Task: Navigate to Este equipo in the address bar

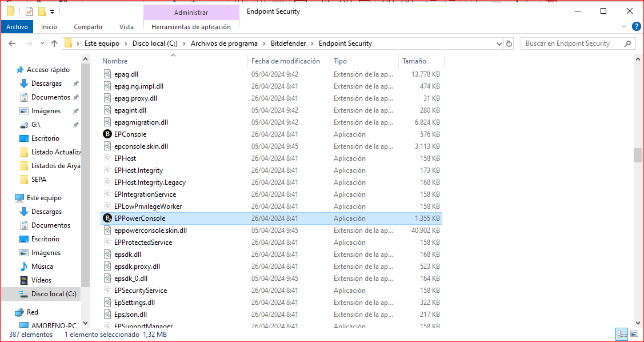Action: point(102,43)
